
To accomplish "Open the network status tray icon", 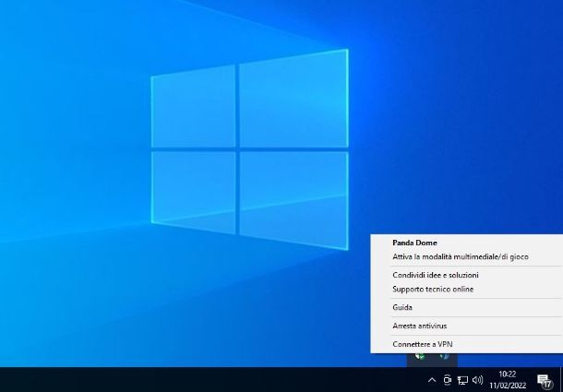I will tap(462, 380).
